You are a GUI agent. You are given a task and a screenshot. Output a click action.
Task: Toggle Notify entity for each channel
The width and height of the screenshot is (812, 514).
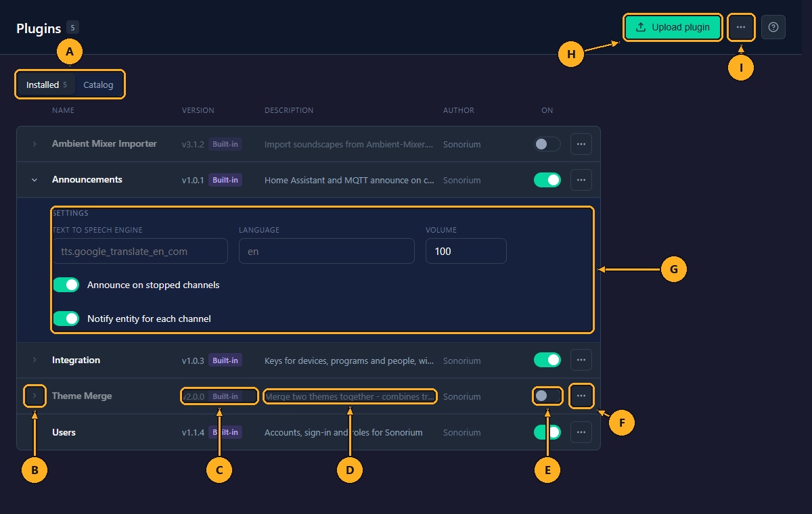(x=66, y=319)
